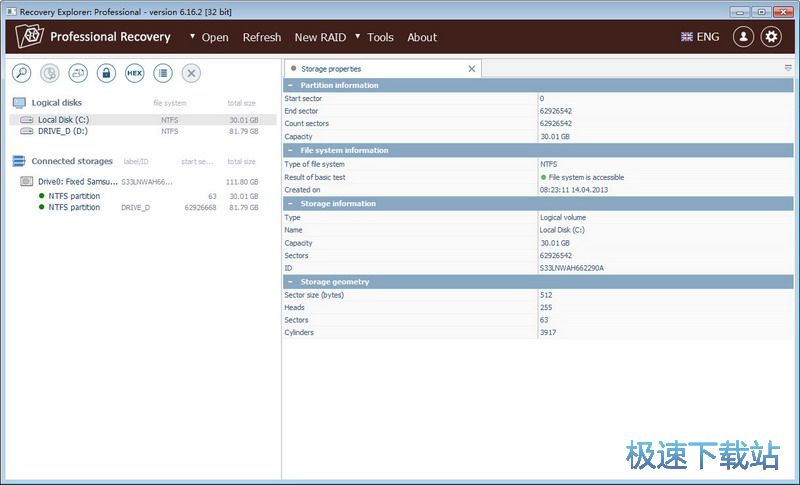The width and height of the screenshot is (800, 485).
Task: Open the Open dropdown menu
Action: [x=208, y=37]
